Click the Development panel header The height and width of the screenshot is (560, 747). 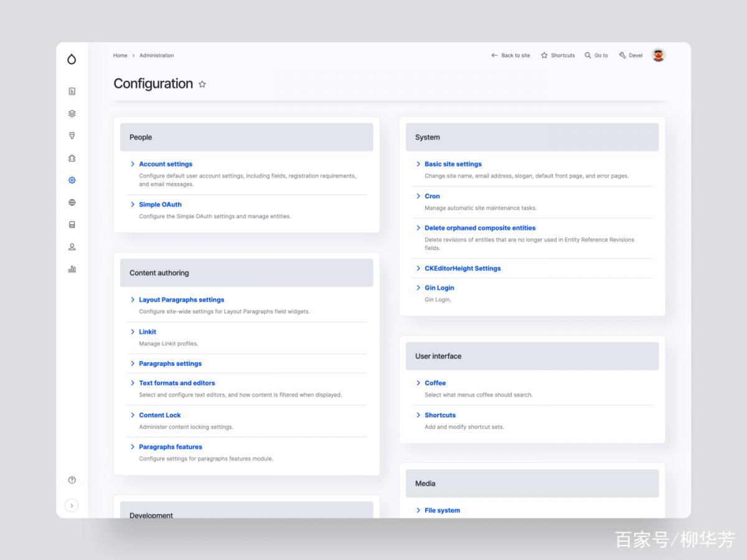(x=247, y=510)
